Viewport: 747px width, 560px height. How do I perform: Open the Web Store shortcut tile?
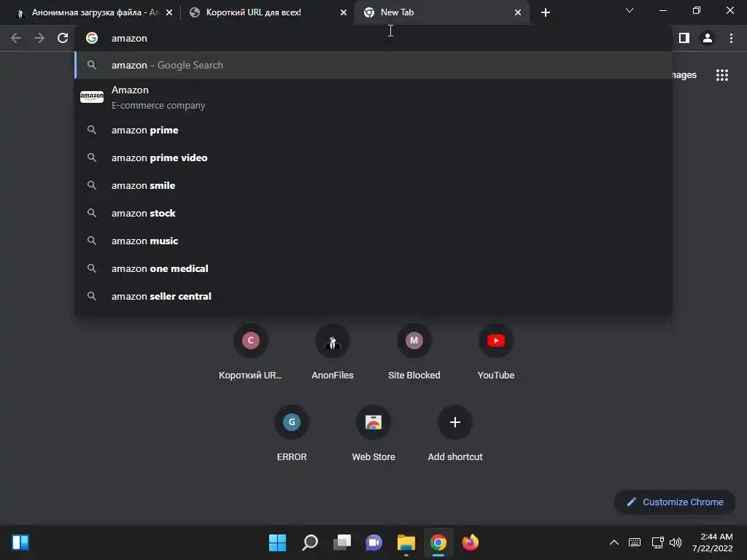point(373,433)
